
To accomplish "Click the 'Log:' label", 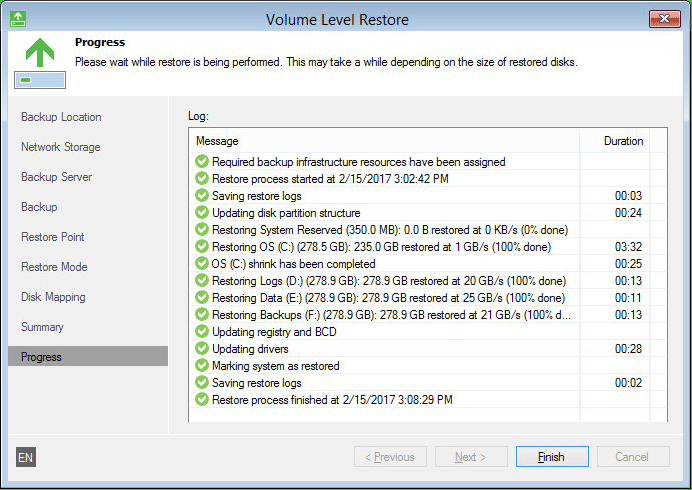I will [x=198, y=117].
